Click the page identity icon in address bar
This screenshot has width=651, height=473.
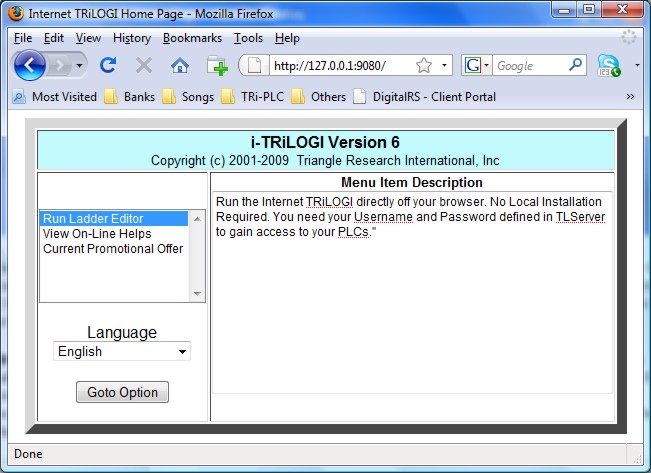click(254, 65)
